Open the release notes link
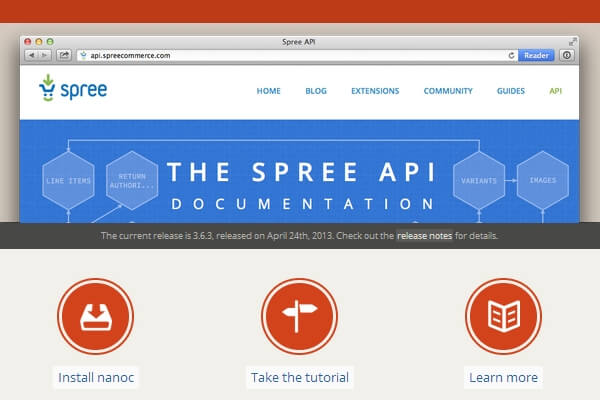This screenshot has height=400, width=600. (x=424, y=236)
